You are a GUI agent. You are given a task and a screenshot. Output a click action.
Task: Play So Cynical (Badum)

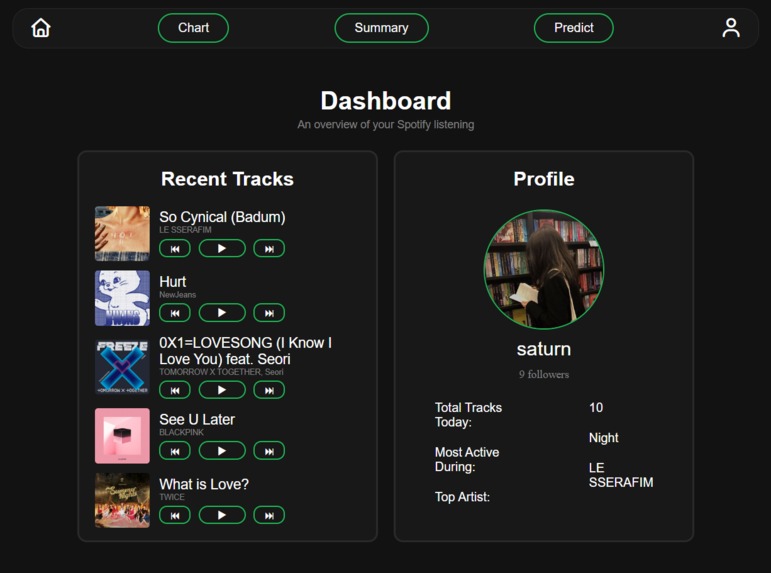pyautogui.click(x=222, y=248)
